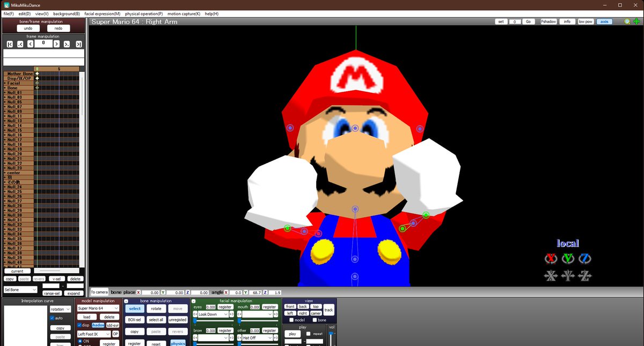Click eyes morph previous arrow (<<)
Viewport: 644px width, 346px height.
click(x=195, y=314)
